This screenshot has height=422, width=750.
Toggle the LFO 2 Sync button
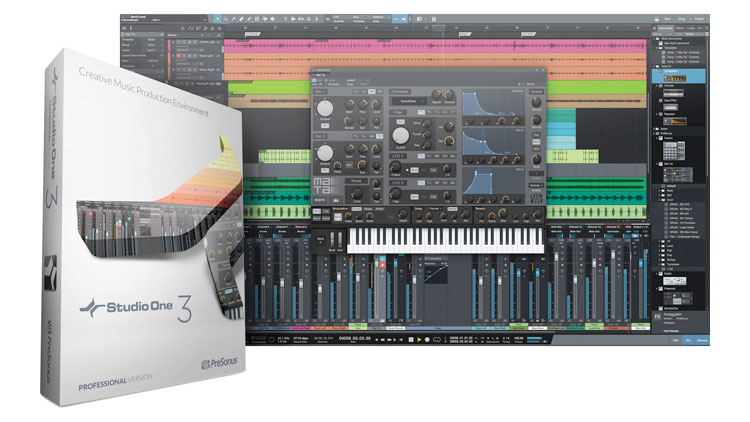tap(414, 197)
